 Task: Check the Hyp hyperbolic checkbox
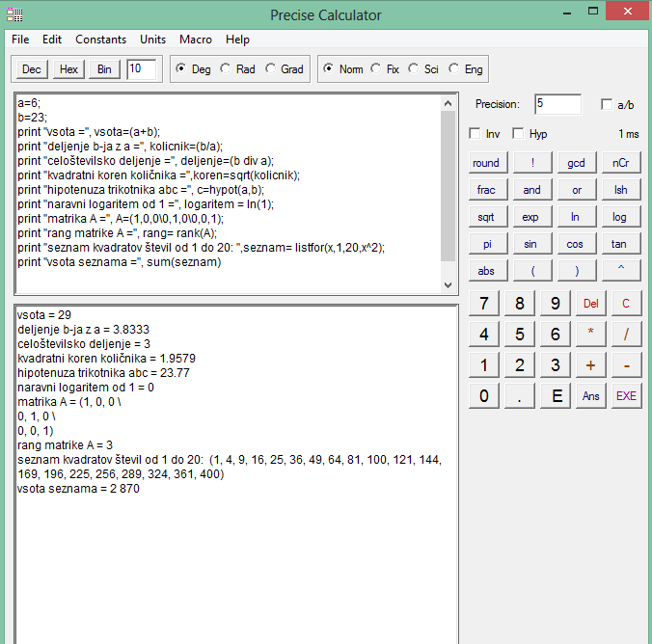point(519,133)
